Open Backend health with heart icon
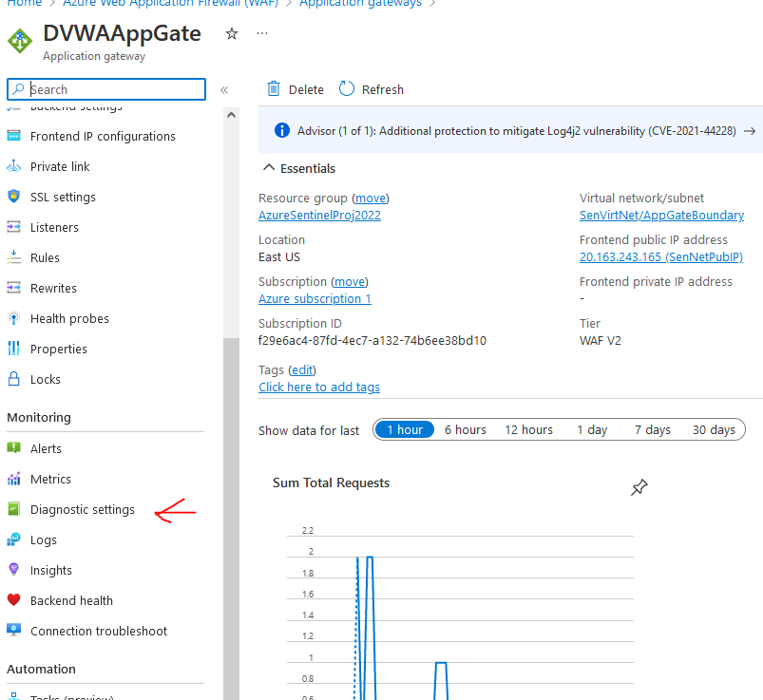This screenshot has height=700, width=763. pos(13,600)
